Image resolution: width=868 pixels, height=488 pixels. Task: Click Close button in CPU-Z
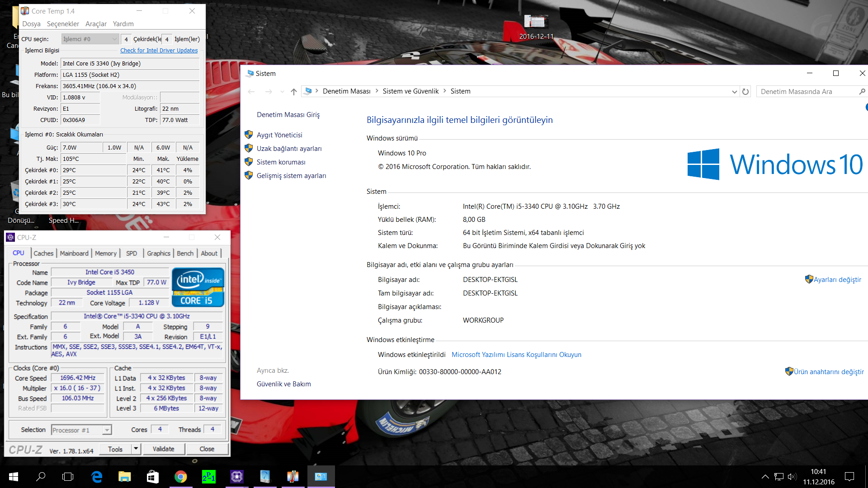pos(207,449)
